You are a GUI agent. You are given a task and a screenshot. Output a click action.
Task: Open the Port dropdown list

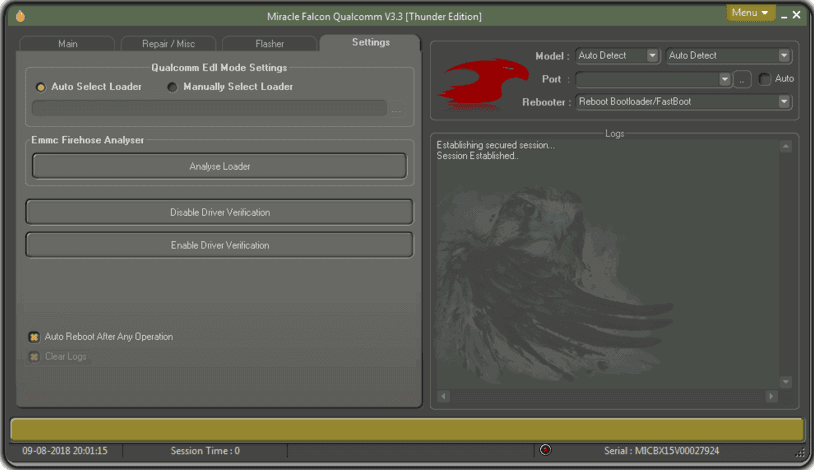tap(725, 79)
